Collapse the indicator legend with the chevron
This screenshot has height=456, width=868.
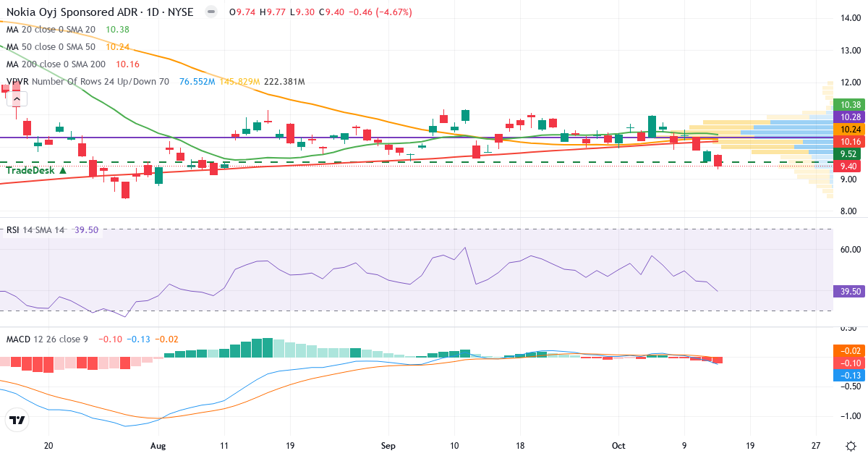[x=17, y=99]
